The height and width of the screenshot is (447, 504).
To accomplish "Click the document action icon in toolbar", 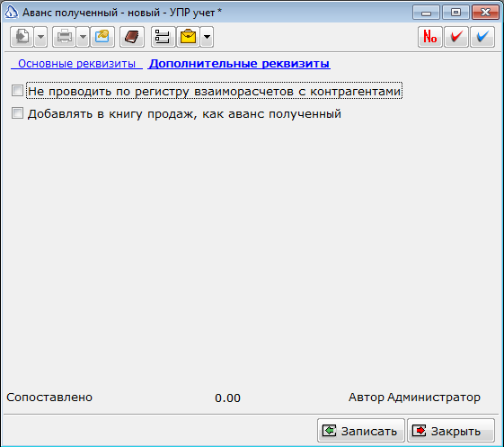I will (x=22, y=37).
